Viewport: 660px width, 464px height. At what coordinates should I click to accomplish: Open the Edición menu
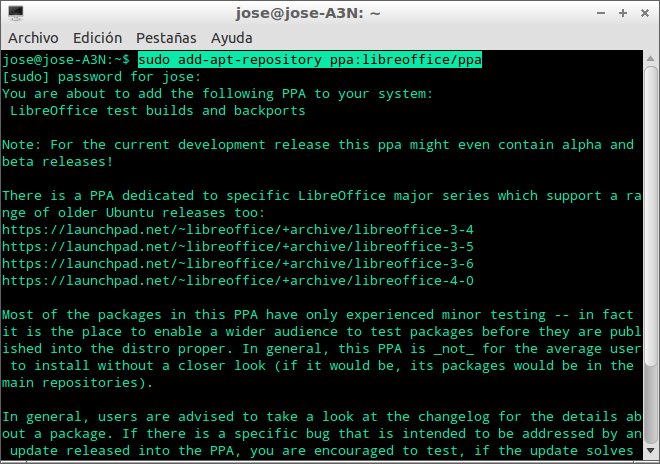point(97,38)
